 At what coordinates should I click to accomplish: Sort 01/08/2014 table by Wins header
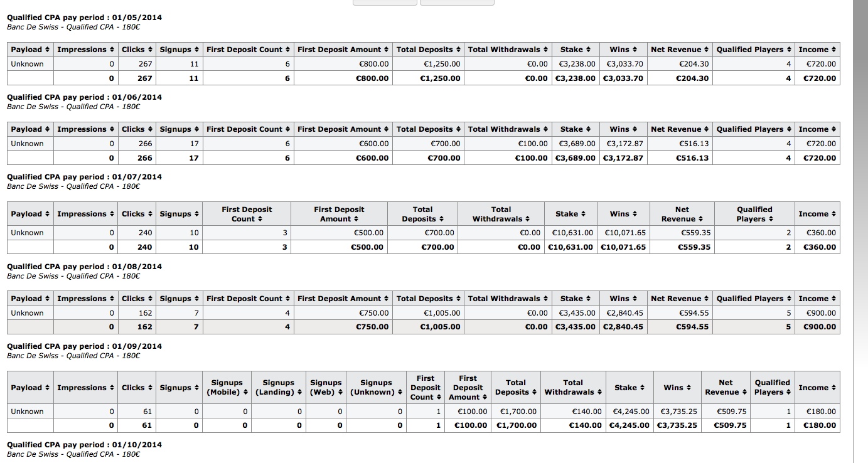tap(623, 299)
